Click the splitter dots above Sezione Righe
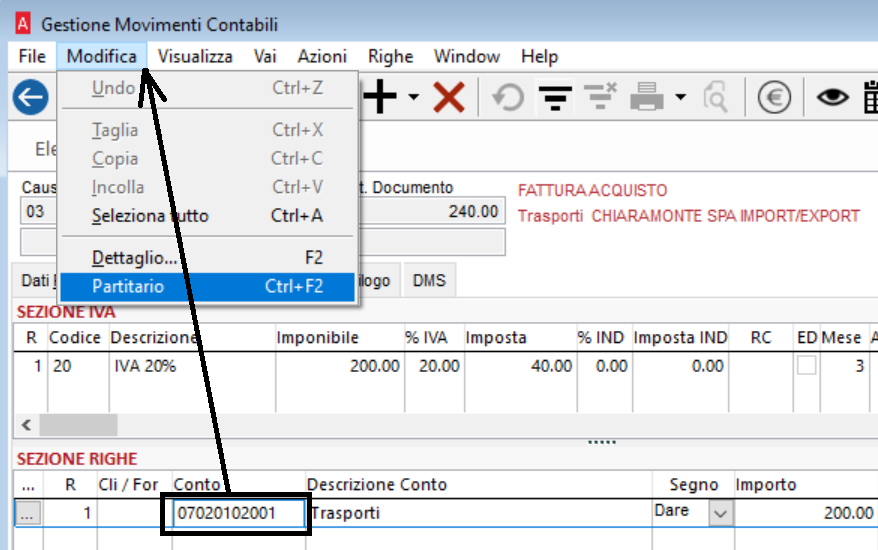The image size is (878, 550). click(x=602, y=442)
